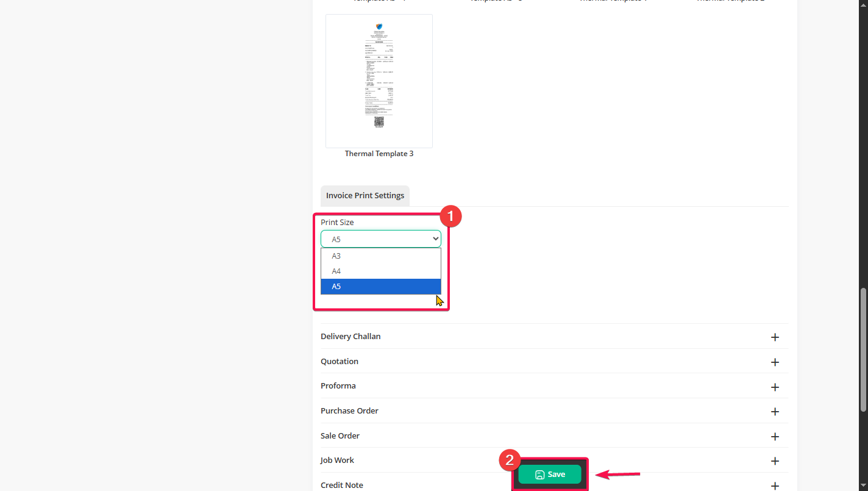This screenshot has width=868, height=491.
Task: Click the Quotation section heading text
Action: [x=340, y=362]
